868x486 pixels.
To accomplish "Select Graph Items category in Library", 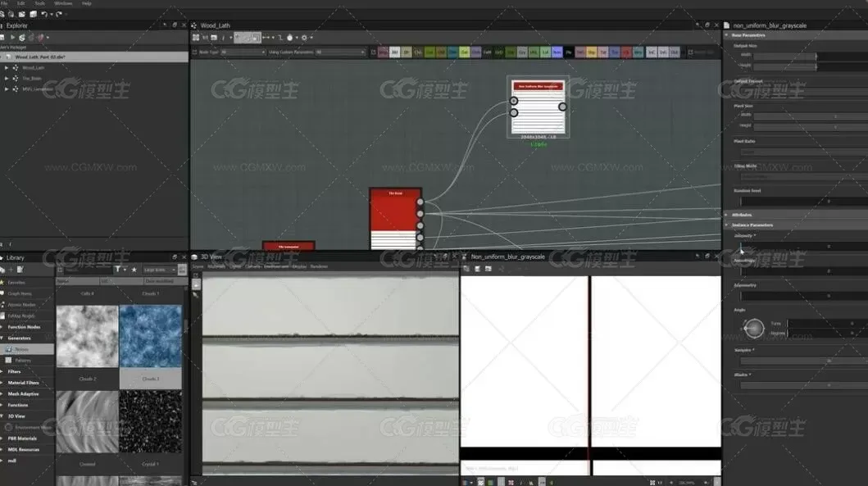I will coord(20,293).
